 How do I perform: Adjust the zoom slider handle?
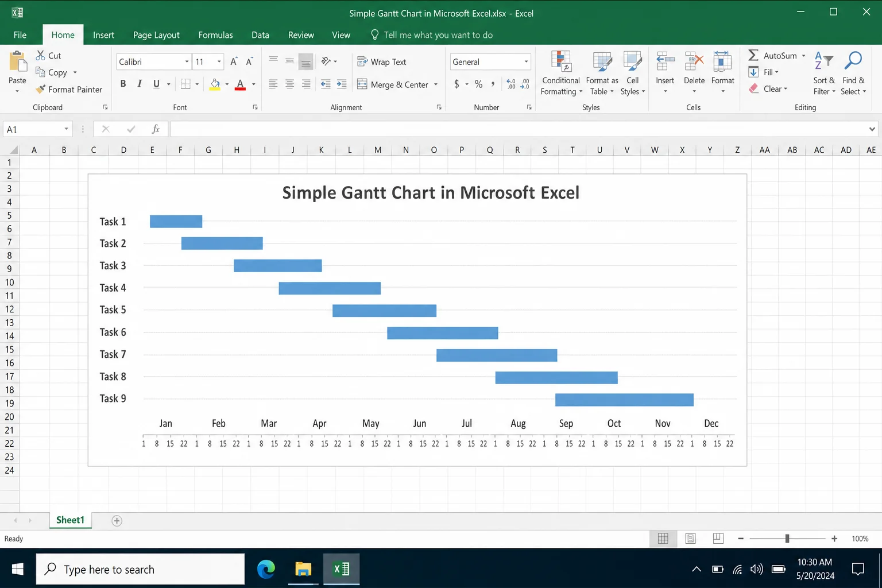coord(787,539)
